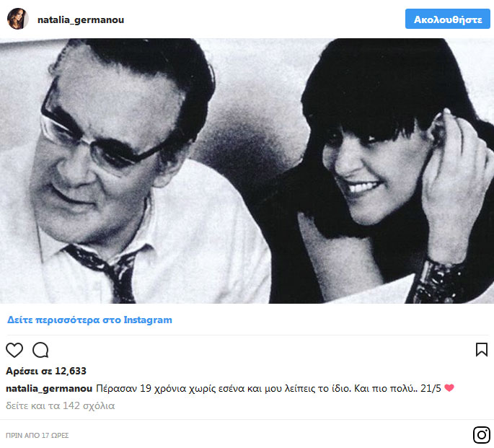View the likes count Αρέσει σε 12,633
Screen dimensions: 494x448
[46, 371]
